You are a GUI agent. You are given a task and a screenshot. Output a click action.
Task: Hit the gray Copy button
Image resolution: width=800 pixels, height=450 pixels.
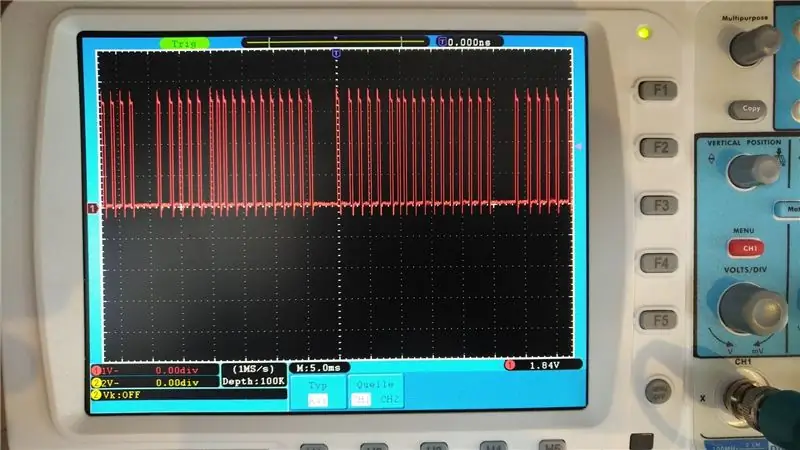tap(749, 109)
